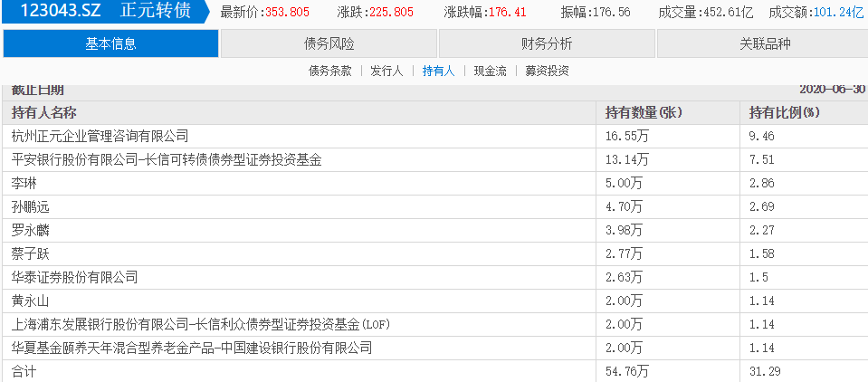
Task: Click the 2020-06-30 cutoff date
Action: (x=833, y=91)
